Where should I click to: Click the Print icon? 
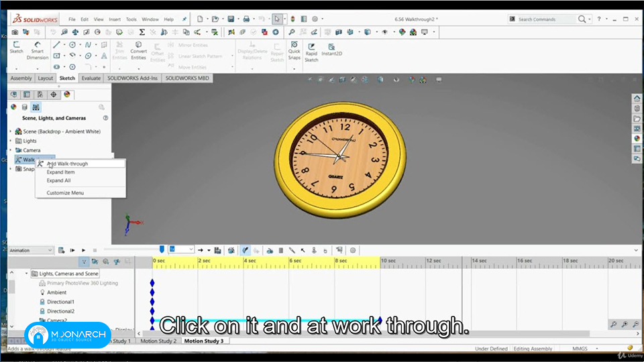pos(246,19)
